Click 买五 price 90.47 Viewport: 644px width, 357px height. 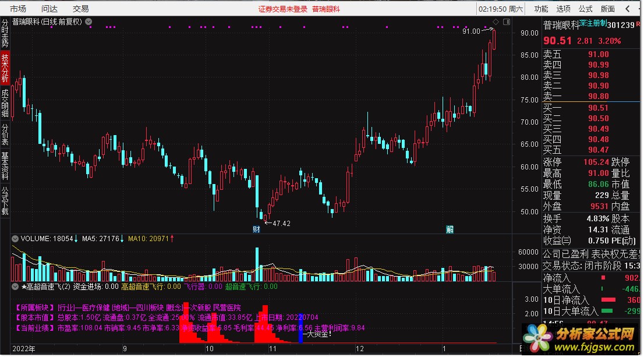tap(599, 150)
